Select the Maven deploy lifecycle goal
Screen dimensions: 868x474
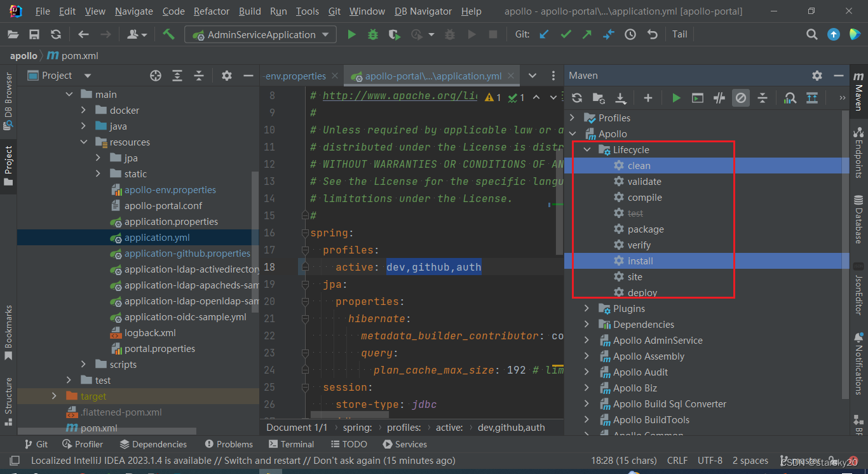(642, 292)
